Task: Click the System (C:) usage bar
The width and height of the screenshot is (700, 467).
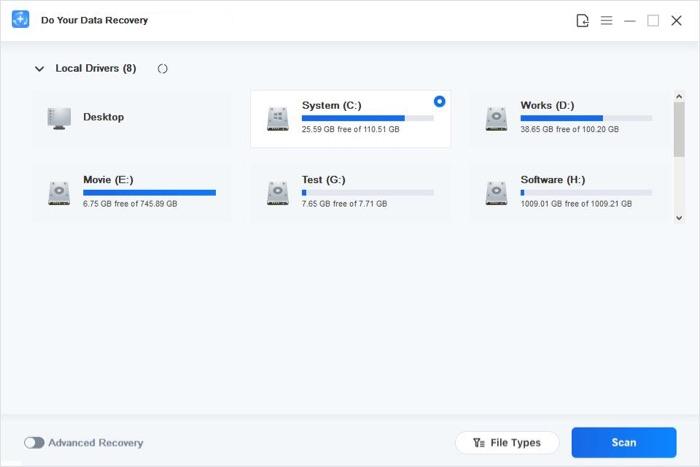Action: pyautogui.click(x=367, y=118)
